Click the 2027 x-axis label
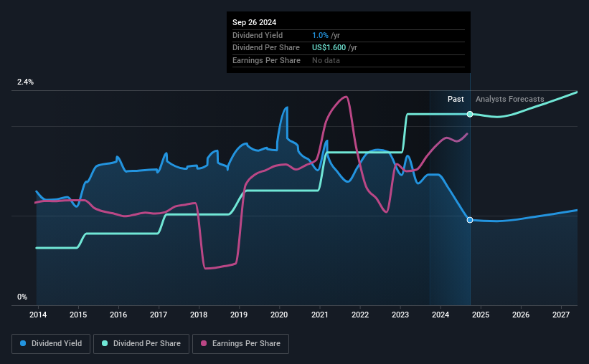The width and height of the screenshot is (589, 364). [561, 315]
